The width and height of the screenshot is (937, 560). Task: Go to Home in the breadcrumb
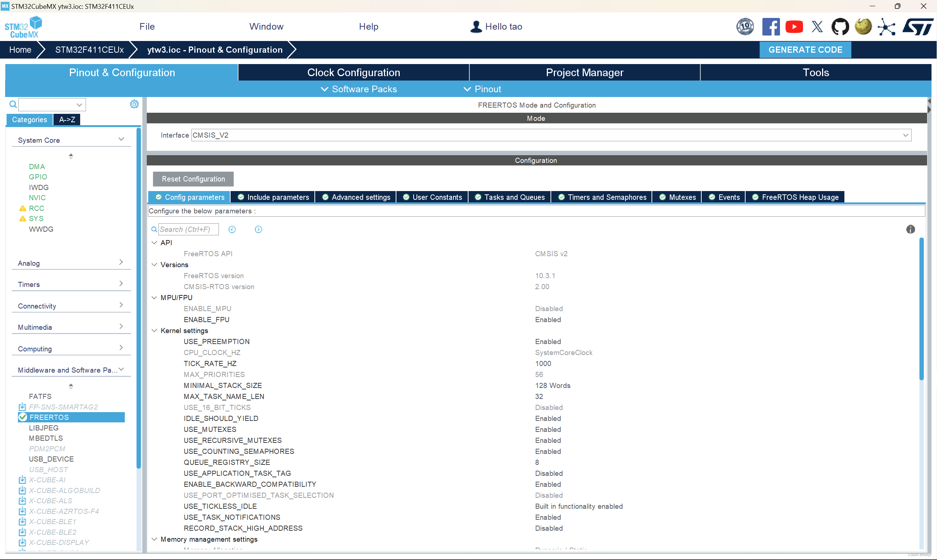coord(20,50)
